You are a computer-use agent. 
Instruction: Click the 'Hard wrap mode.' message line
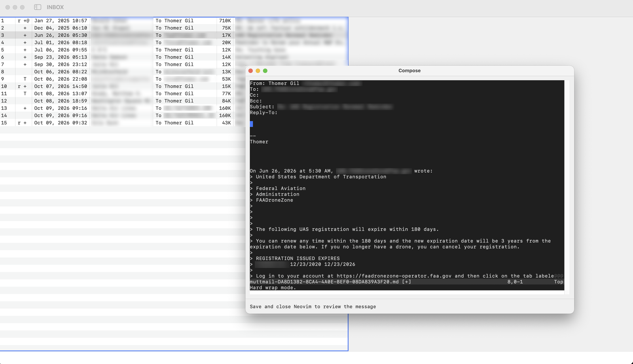click(x=273, y=288)
